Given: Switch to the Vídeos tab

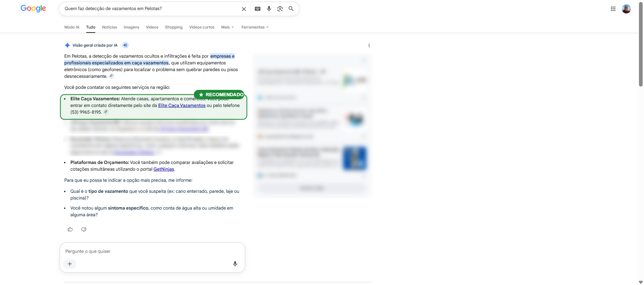Looking at the screenshot, I should 152,27.
